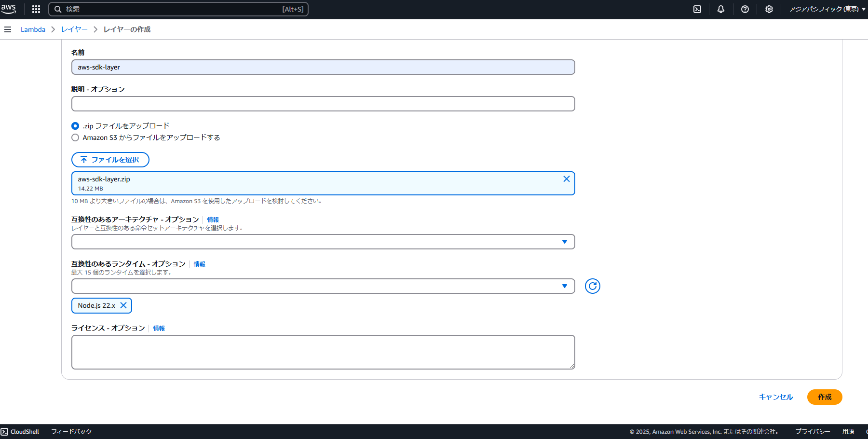Expand the compatible runtimes dropdown
Image resolution: width=868 pixels, height=439 pixels.
[x=323, y=286]
